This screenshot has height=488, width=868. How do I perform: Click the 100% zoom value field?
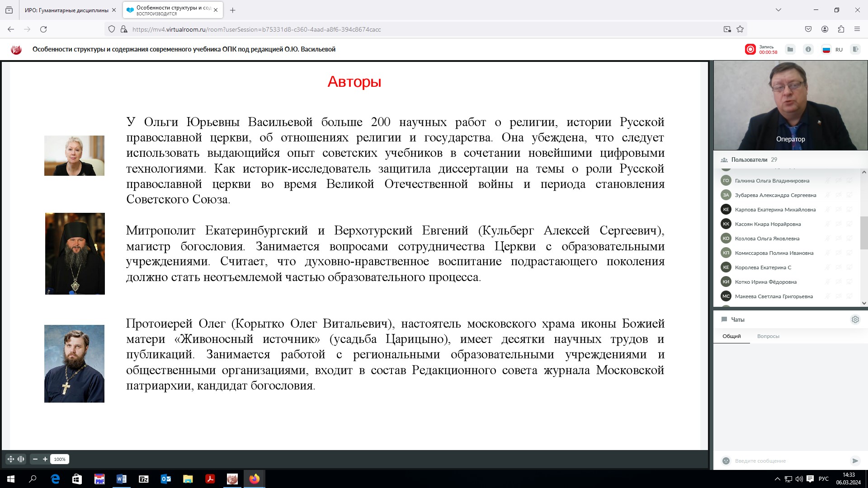point(60,459)
